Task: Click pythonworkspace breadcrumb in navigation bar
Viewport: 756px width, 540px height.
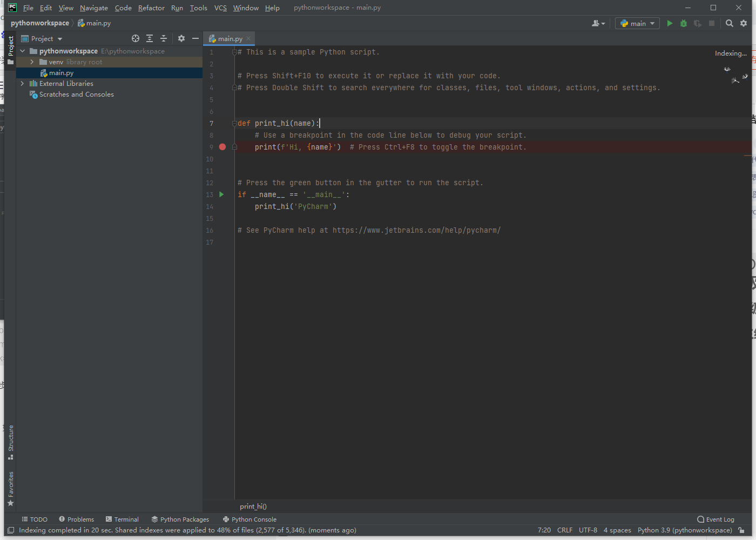Action: 40,23
